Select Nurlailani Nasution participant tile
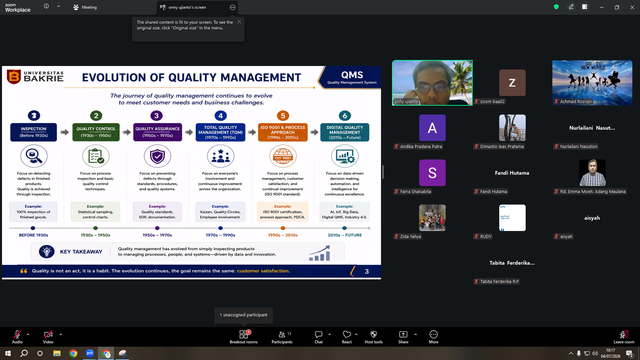The image size is (640, 360). tap(592, 128)
